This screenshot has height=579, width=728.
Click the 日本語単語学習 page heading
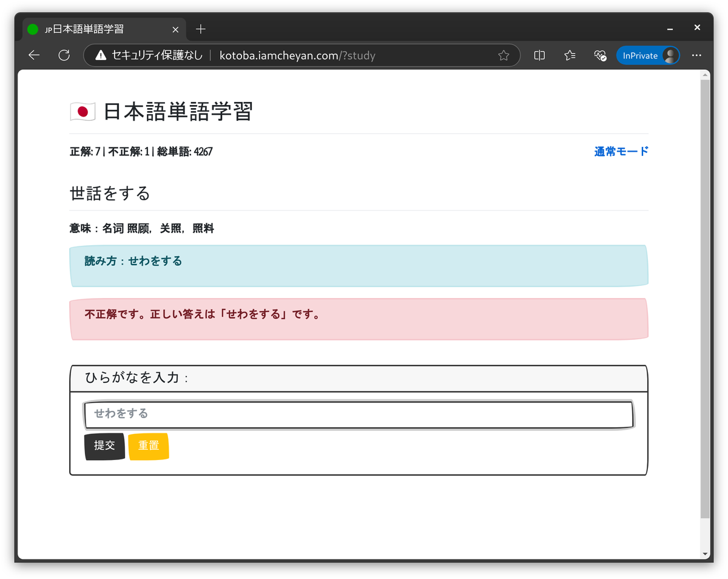click(x=178, y=112)
